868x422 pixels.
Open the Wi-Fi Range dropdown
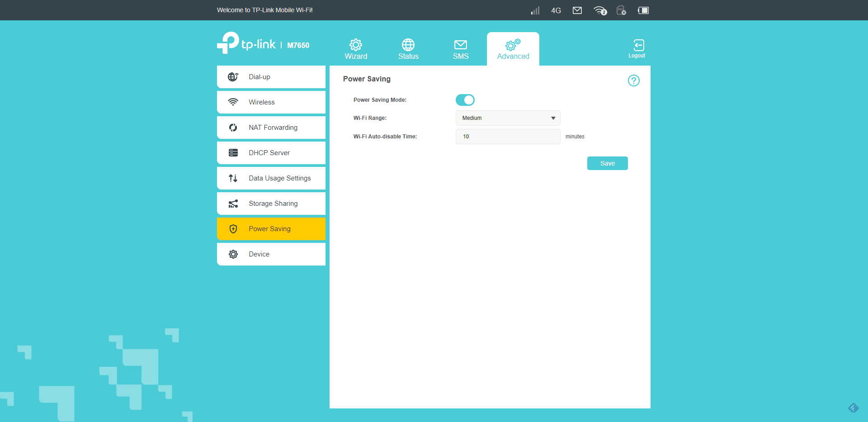508,118
